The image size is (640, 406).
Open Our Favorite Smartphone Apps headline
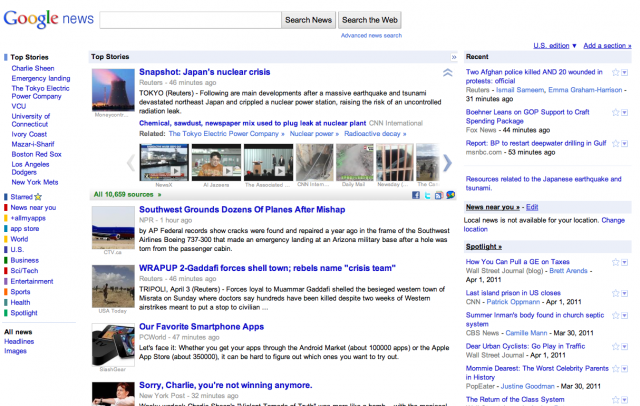click(201, 327)
